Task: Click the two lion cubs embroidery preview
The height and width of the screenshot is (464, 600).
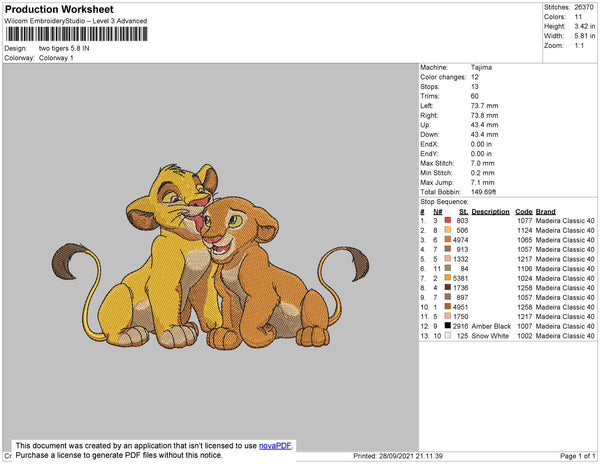Action: tap(210, 257)
